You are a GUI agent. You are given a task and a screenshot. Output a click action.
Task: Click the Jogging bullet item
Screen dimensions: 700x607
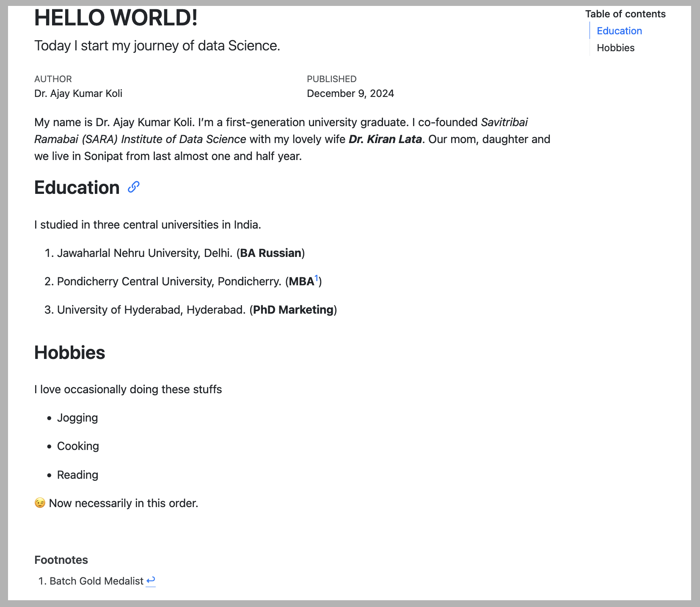point(77,418)
